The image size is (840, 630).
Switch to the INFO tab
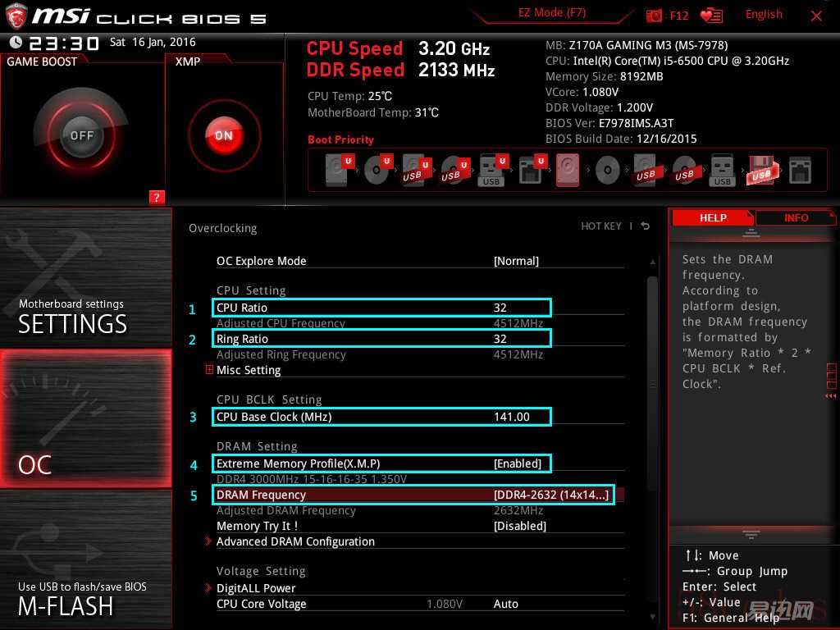pos(796,218)
